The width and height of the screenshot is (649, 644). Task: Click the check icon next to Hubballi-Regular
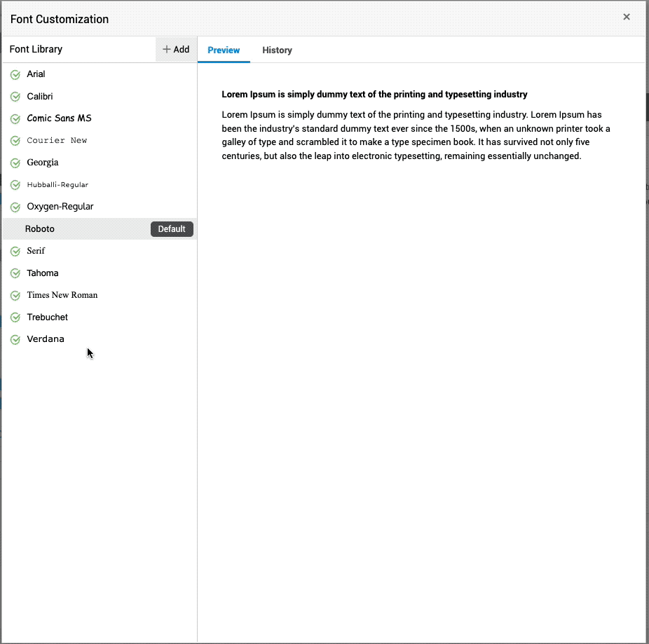tap(15, 185)
